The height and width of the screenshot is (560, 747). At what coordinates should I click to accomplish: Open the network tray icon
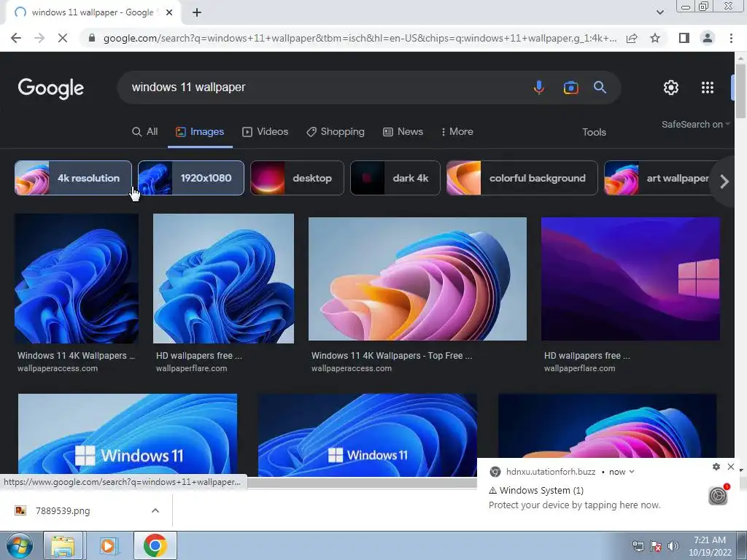click(x=638, y=546)
